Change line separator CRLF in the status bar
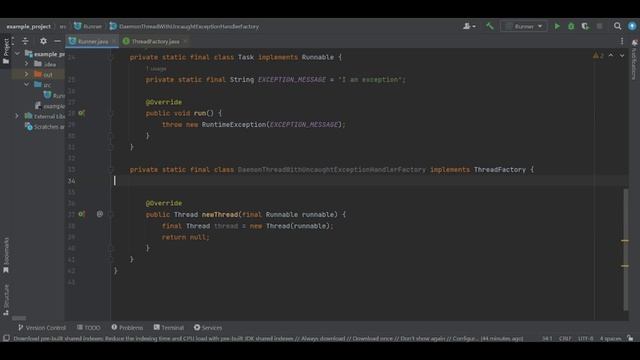 pos(565,338)
